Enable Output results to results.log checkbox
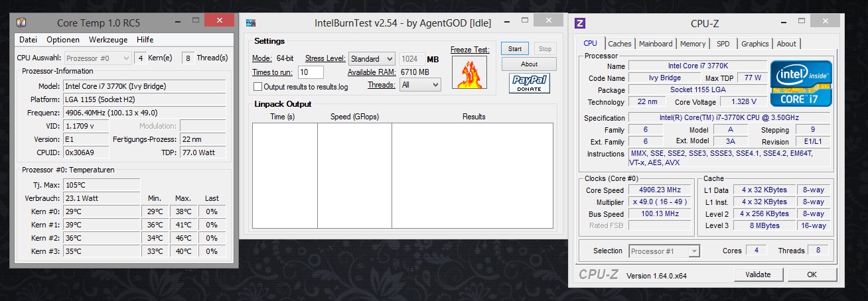The height and width of the screenshot is (301, 868). (257, 87)
